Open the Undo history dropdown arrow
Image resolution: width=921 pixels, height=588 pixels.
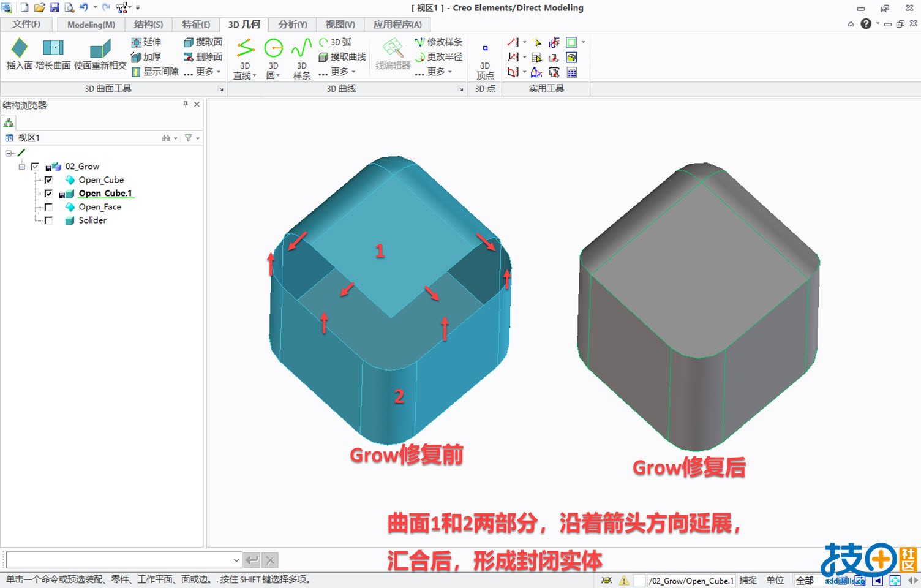95,7
